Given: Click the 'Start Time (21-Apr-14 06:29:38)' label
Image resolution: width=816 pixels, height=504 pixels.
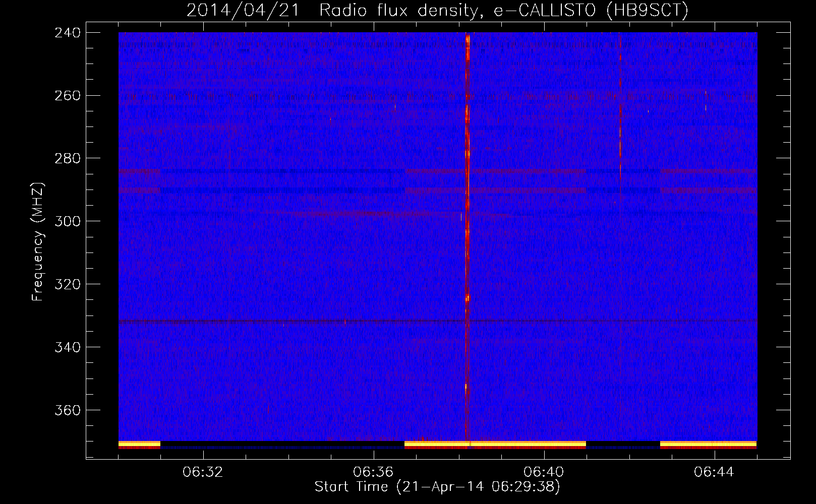Looking at the screenshot, I should 437,487.
